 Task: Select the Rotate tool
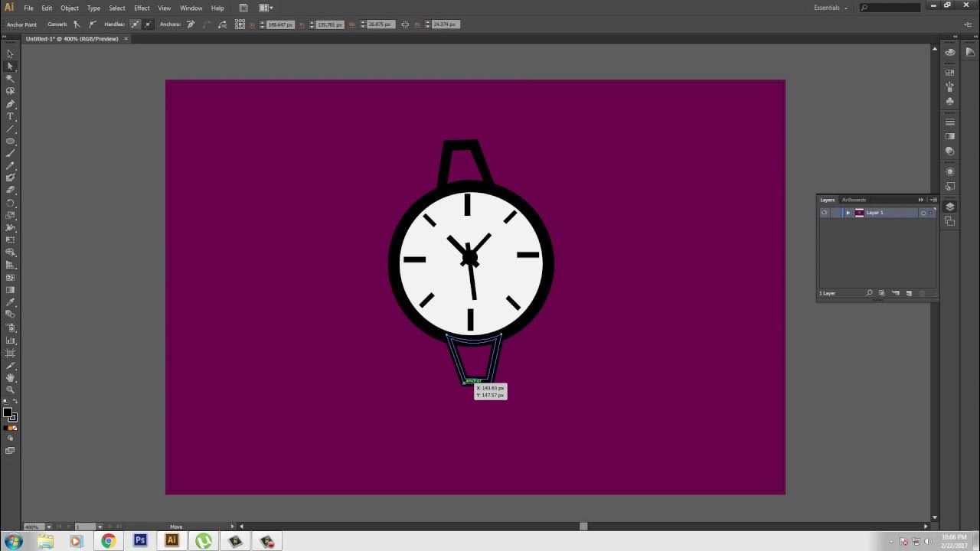click(x=10, y=203)
